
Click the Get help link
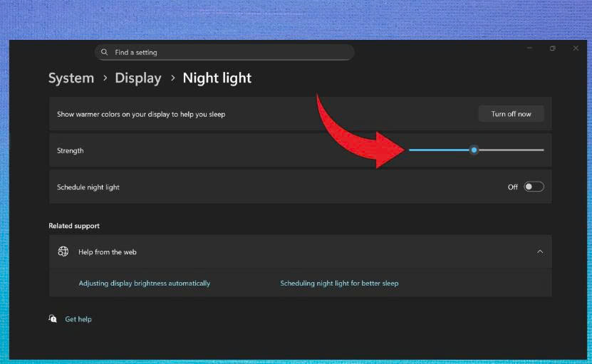click(78, 319)
